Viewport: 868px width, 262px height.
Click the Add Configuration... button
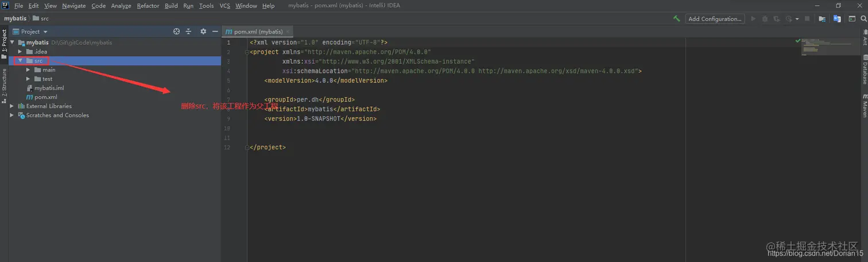coord(715,18)
